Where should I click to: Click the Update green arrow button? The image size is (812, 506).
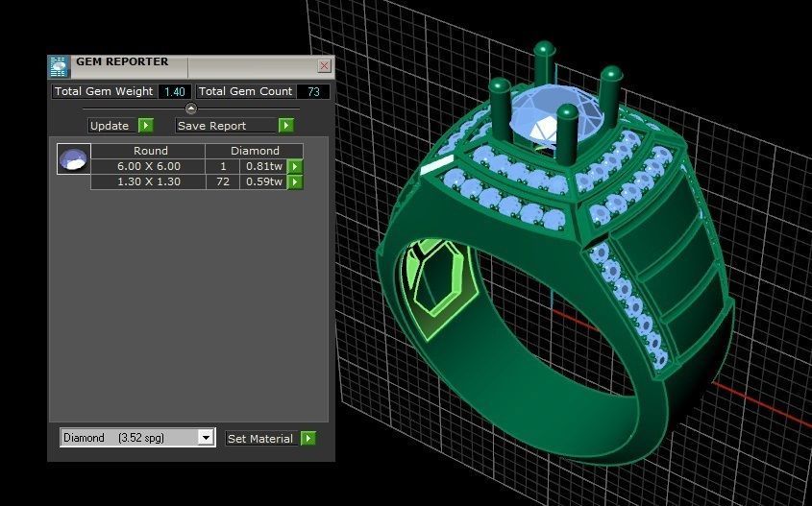pos(145,126)
